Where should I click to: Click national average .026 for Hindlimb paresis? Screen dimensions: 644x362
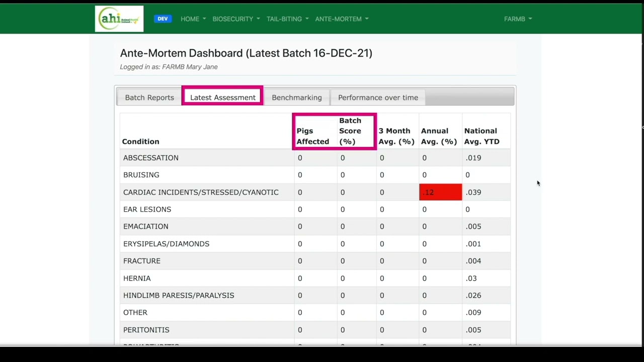pos(473,295)
